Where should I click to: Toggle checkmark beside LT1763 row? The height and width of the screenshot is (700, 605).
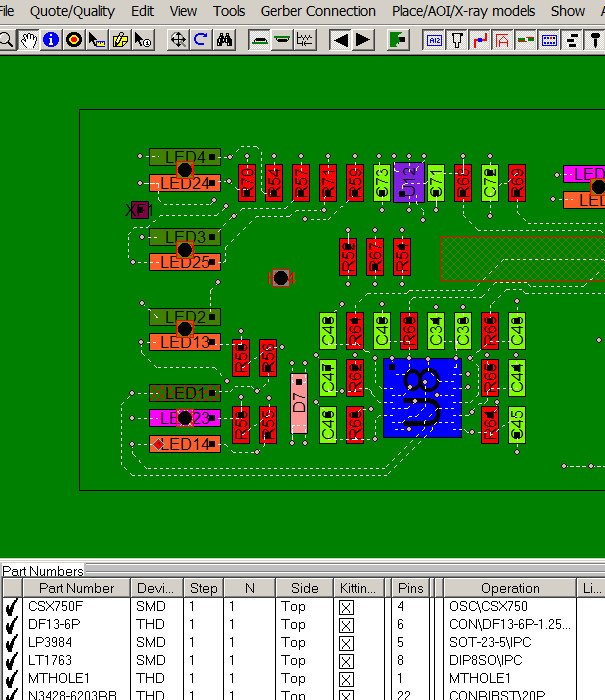pyautogui.click(x=12, y=661)
